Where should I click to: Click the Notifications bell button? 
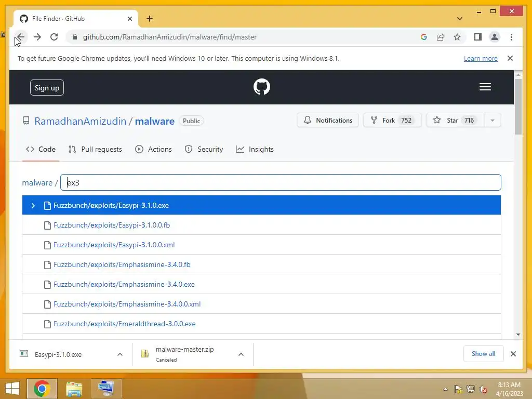click(328, 121)
